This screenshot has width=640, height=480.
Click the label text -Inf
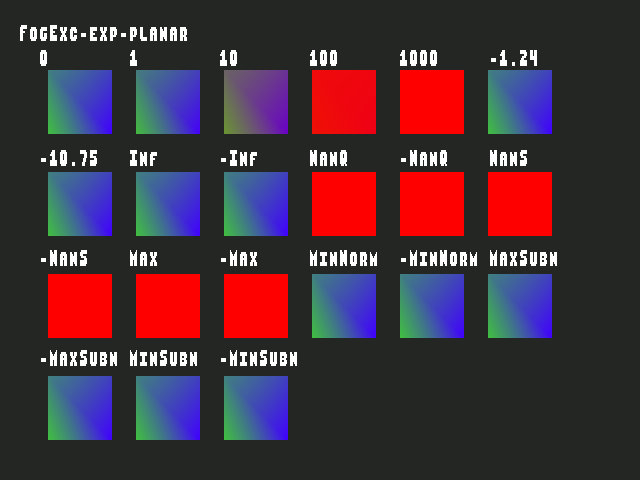239,158
